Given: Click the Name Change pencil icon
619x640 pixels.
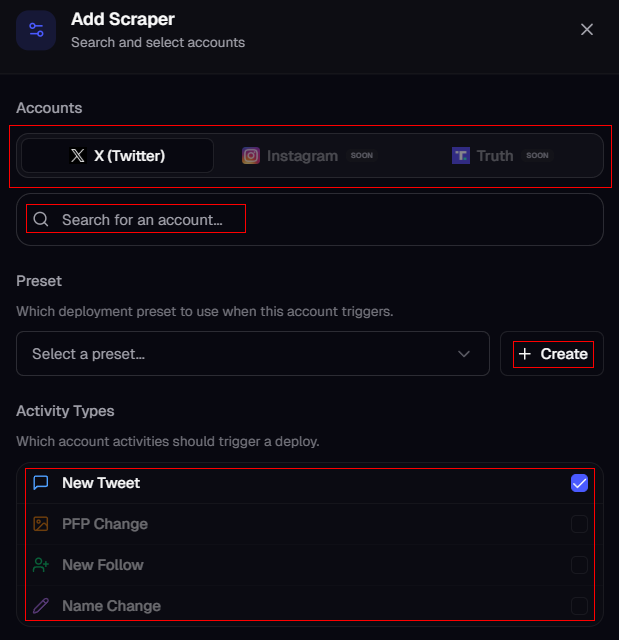Looking at the screenshot, I should (41, 606).
